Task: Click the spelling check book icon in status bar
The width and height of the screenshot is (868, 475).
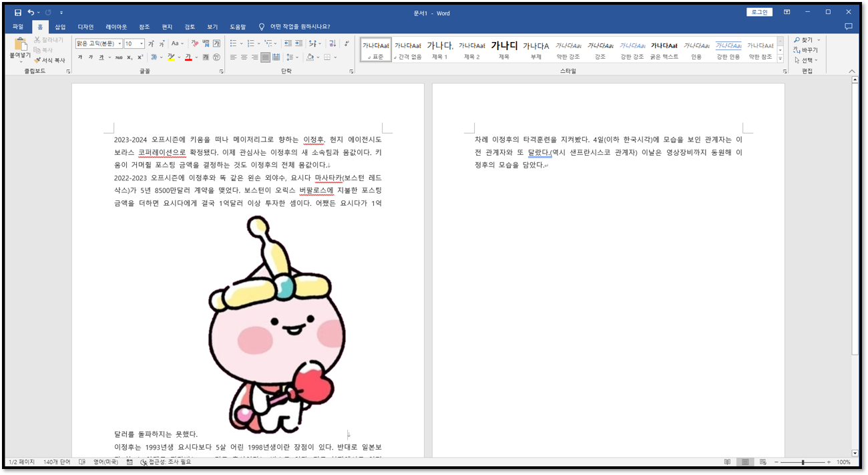Action: pos(82,462)
